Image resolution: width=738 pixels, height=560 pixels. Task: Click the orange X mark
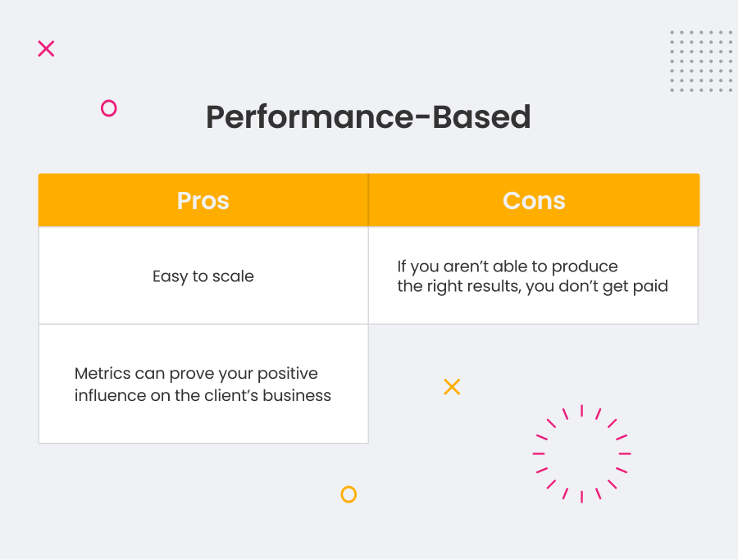[x=452, y=387]
